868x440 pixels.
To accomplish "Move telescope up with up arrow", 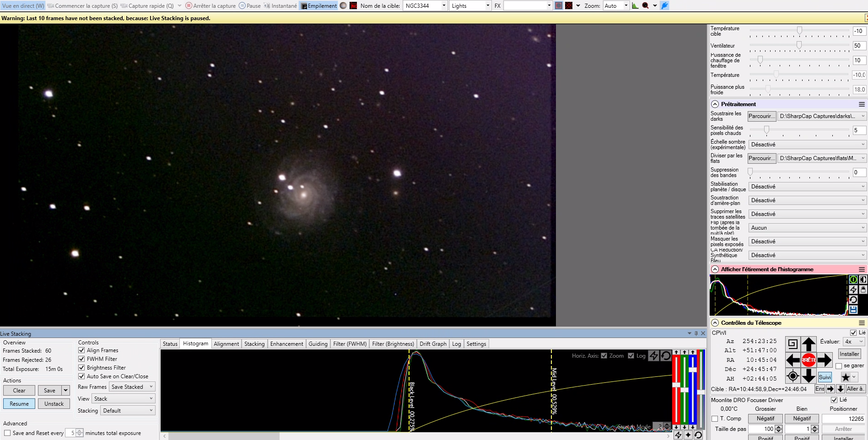I will pyautogui.click(x=809, y=344).
